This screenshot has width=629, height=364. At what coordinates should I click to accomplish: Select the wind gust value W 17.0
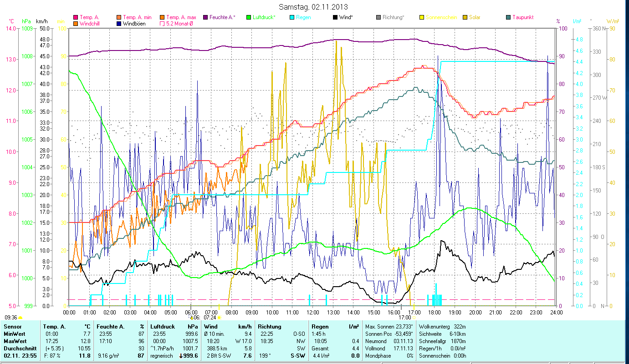243,341
